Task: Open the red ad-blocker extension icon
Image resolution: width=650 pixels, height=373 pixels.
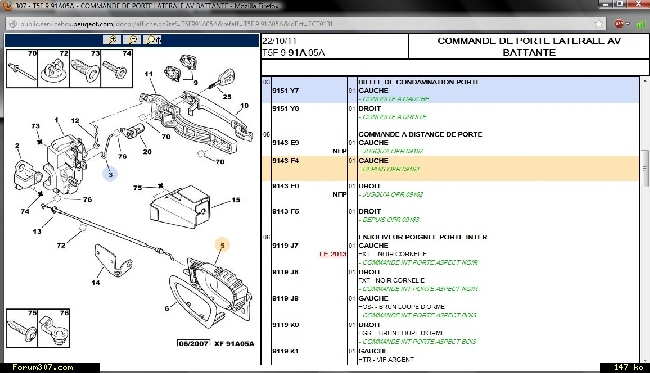Action: (619, 24)
